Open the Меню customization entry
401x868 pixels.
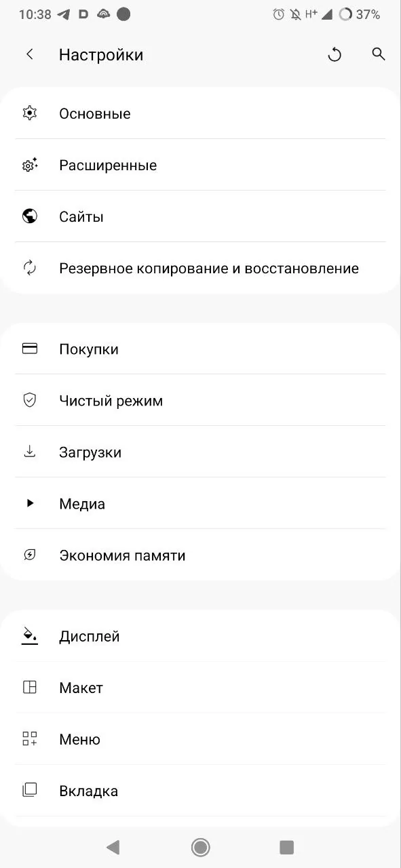[x=200, y=738]
